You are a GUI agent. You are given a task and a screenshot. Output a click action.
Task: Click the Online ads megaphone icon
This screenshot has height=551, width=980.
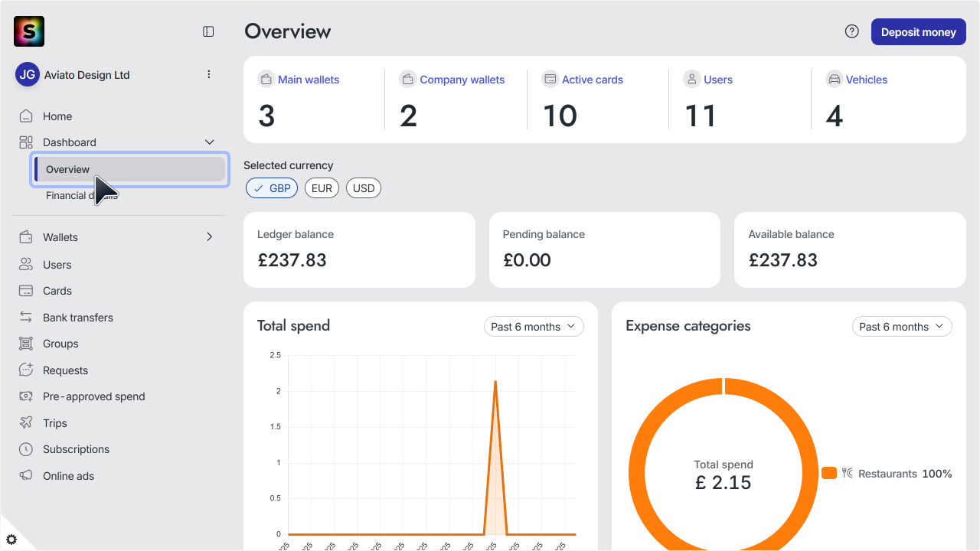[26, 476]
